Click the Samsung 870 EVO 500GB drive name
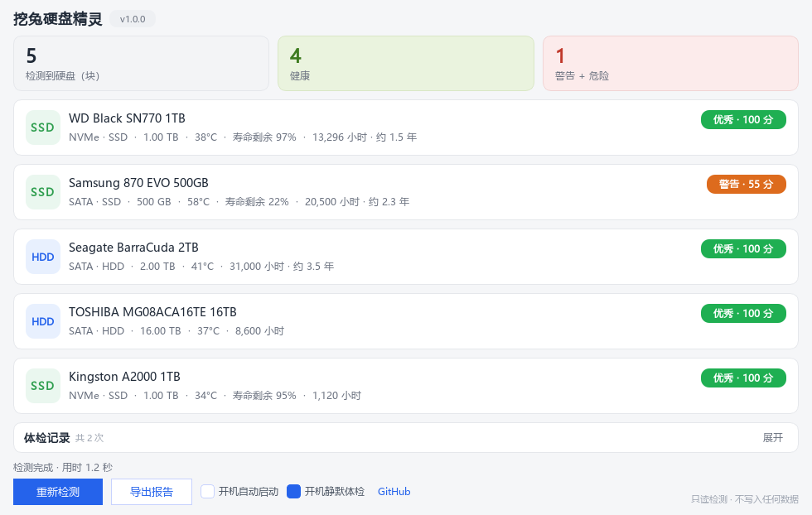The height and width of the screenshot is (515, 812). (139, 183)
